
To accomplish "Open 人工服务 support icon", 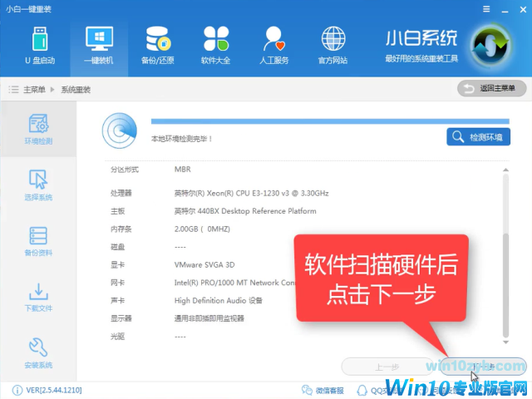I will pyautogui.click(x=273, y=38).
